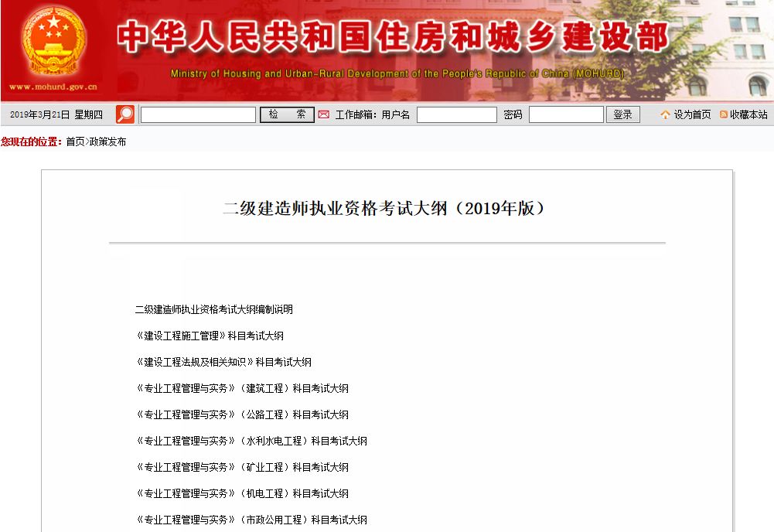This screenshot has height=532, width=774.
Task: Click the orange magnifier search icon
Action: 125,114
